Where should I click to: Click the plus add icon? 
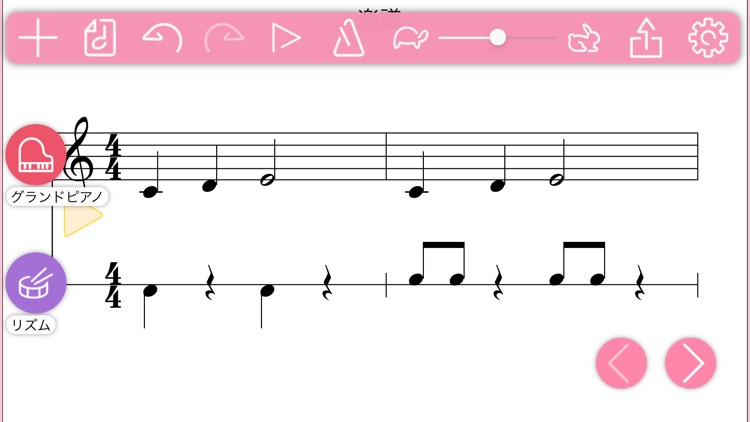[38, 38]
